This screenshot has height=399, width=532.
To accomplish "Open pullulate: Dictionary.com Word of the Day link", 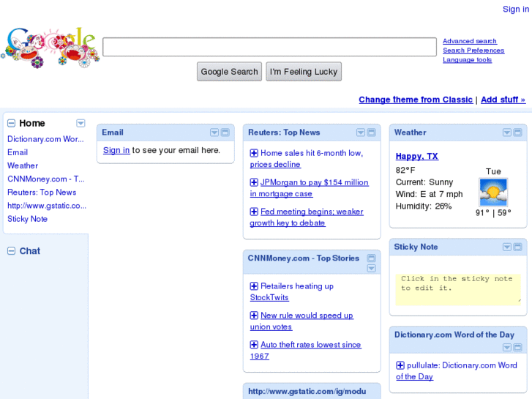I will pyautogui.click(x=457, y=371).
